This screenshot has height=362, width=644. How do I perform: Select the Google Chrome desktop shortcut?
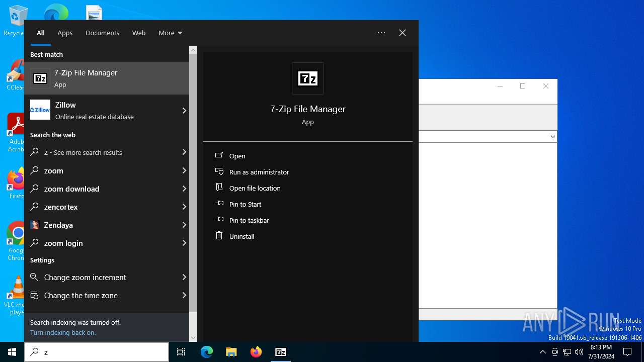point(16,241)
